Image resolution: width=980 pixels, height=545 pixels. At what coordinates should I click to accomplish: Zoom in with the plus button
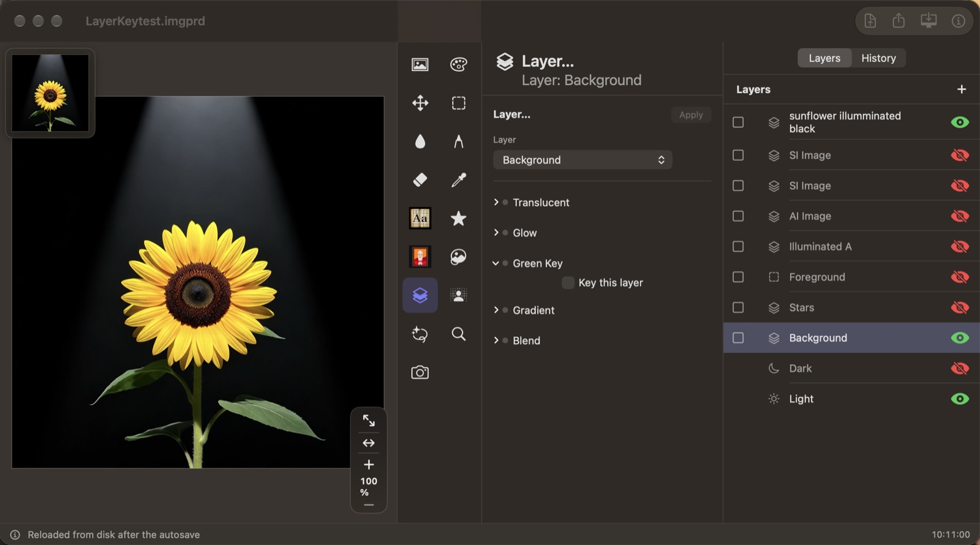click(x=369, y=465)
